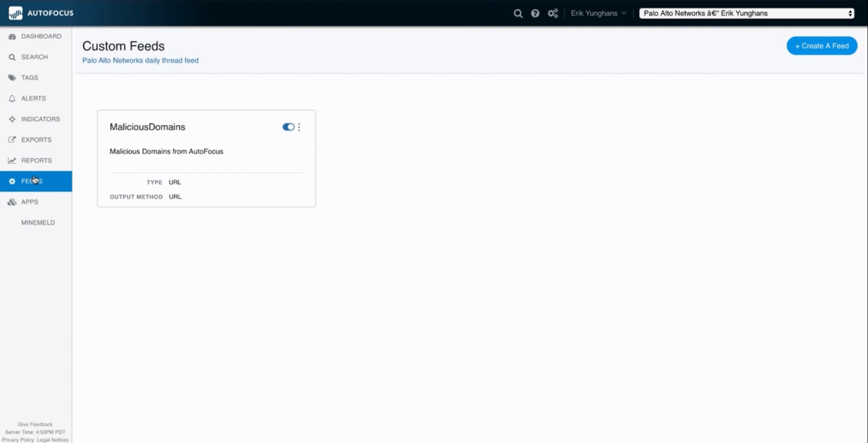Open the Palo Alto Networks account selector

(x=747, y=13)
